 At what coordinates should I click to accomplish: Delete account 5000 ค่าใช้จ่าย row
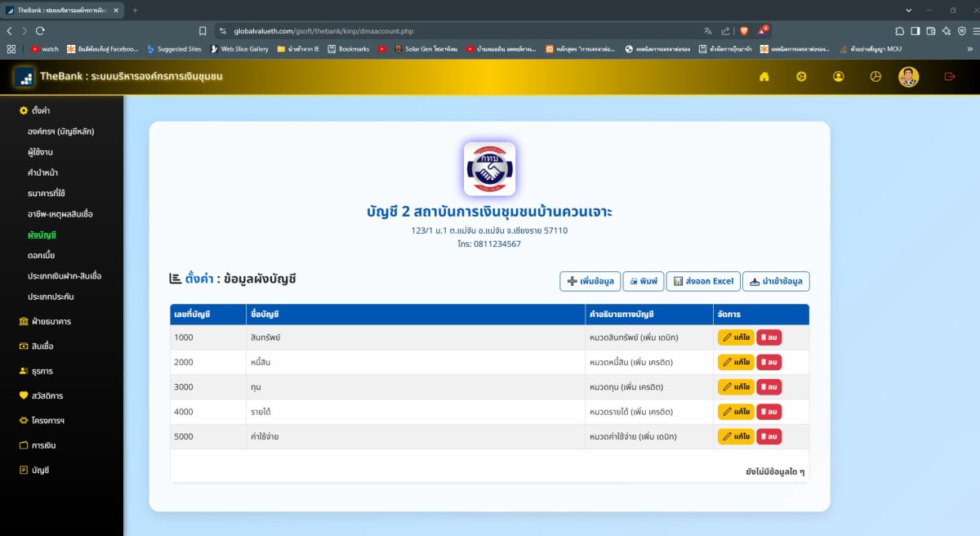pos(768,436)
